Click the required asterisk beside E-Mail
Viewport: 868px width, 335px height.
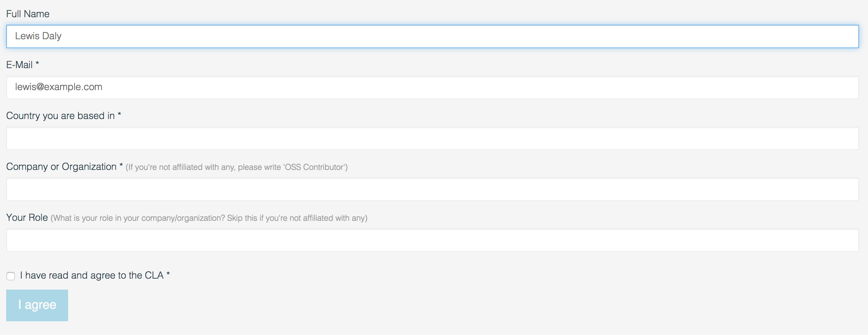pyautogui.click(x=37, y=64)
